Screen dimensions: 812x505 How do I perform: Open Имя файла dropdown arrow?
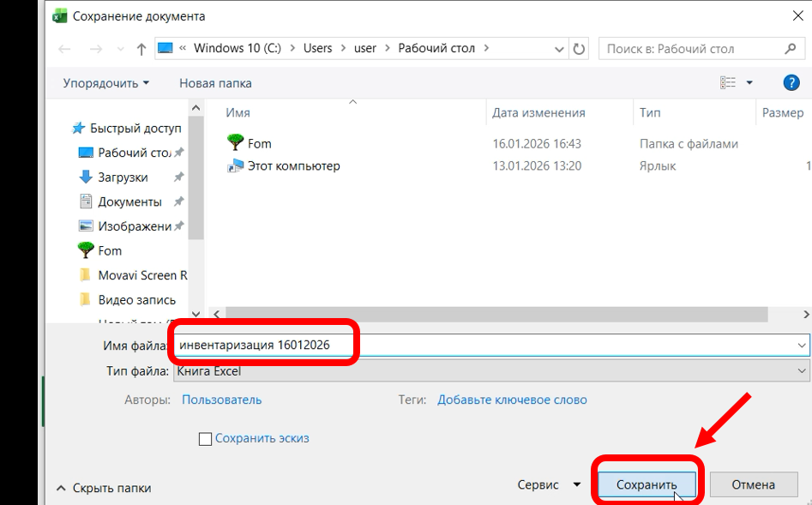(x=802, y=345)
